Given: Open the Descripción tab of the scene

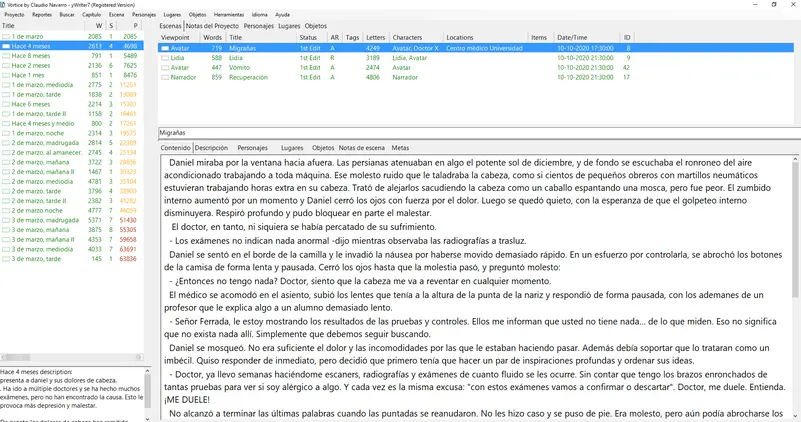Looking at the screenshot, I should tap(211, 148).
